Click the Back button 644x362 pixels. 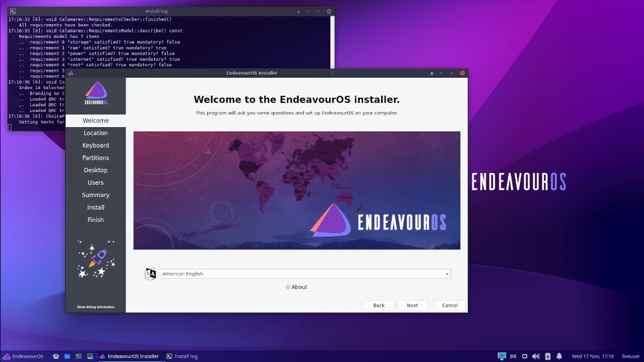pos(379,305)
